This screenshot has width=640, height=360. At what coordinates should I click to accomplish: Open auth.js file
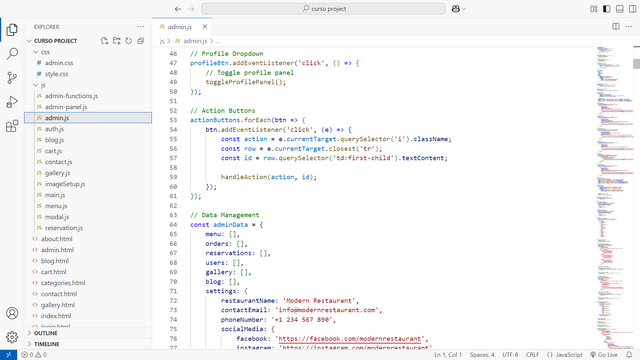pyautogui.click(x=54, y=129)
